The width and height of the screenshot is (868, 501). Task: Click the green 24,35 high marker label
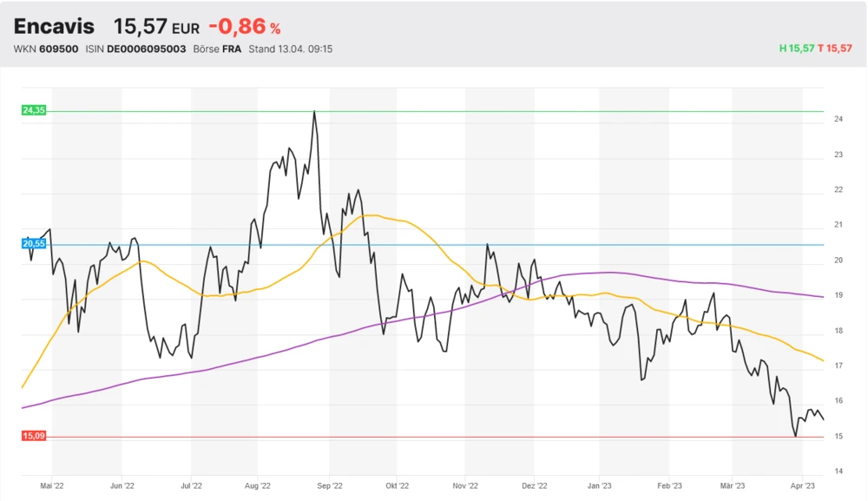point(34,110)
